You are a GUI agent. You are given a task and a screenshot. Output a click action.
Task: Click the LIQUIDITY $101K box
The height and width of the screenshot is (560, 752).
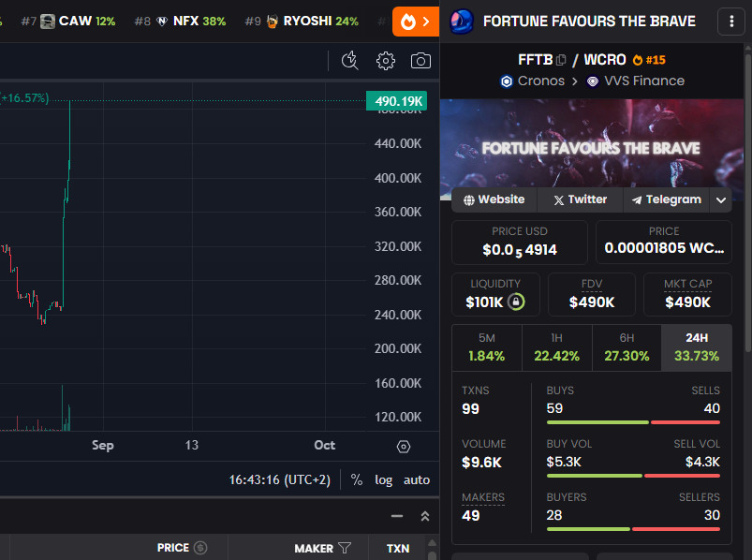coord(495,294)
